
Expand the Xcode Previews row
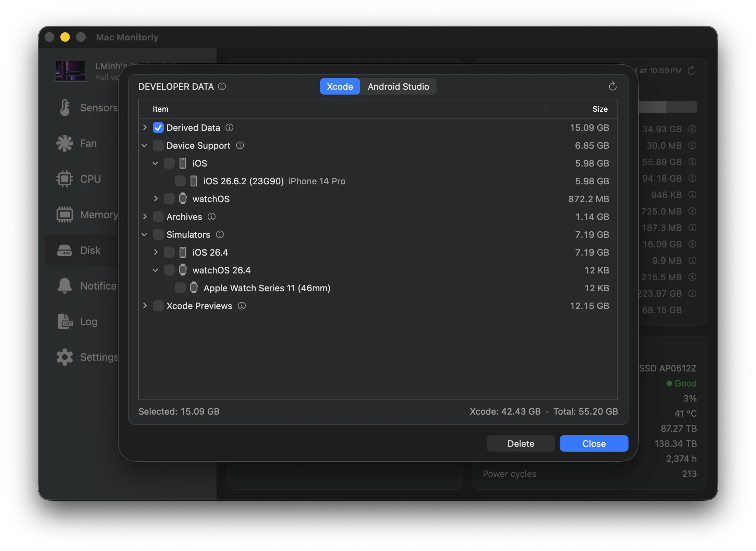pos(145,306)
